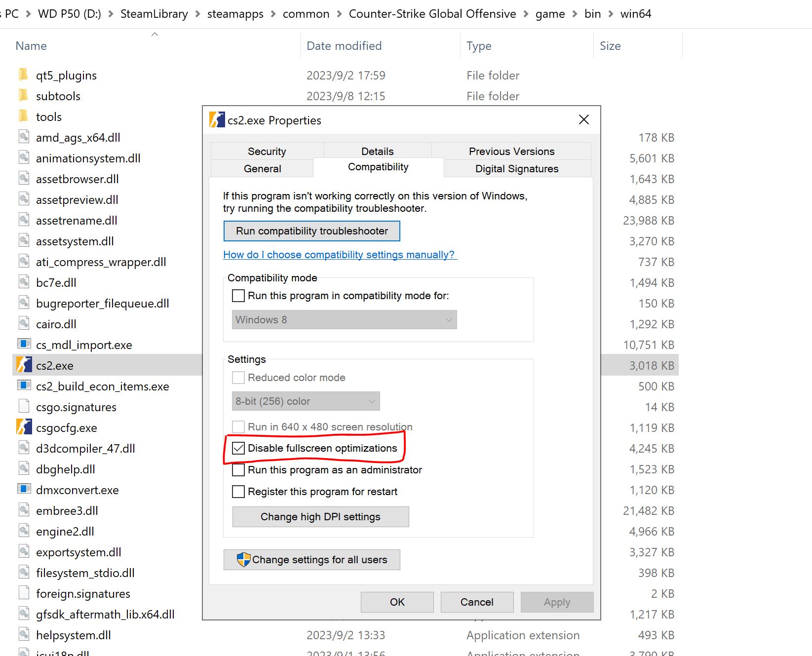Toggle Run in 640 x 480 screen resolution
This screenshot has width=812, height=656.
[238, 427]
